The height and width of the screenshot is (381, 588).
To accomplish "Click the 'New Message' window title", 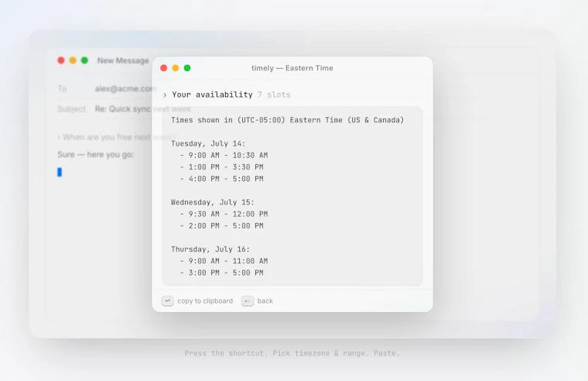I will (x=123, y=60).
